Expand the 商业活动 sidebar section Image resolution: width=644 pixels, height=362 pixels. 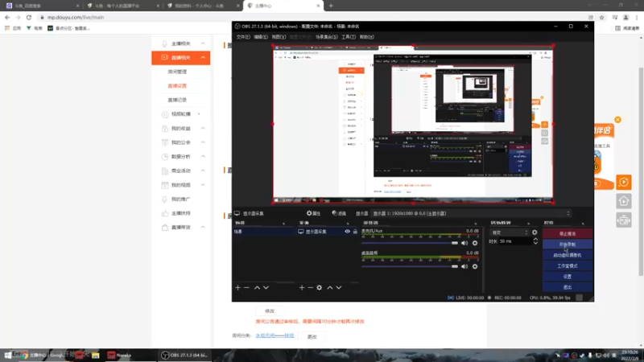click(x=180, y=171)
